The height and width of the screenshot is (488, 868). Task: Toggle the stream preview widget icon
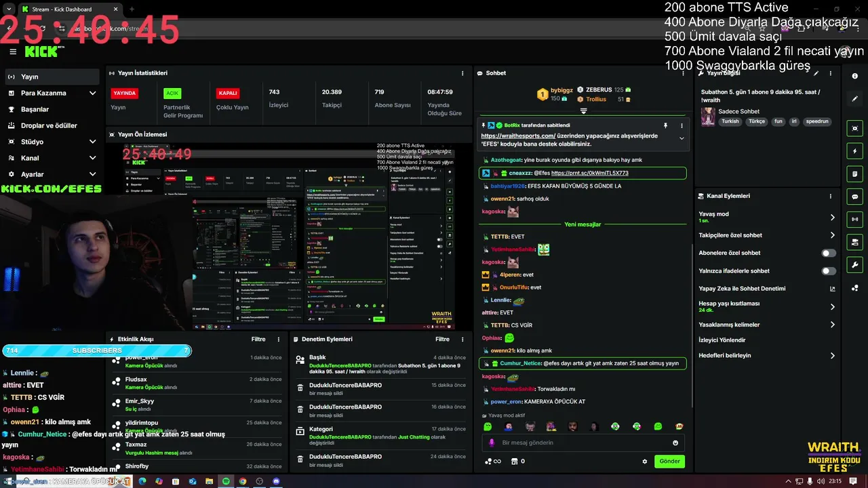point(855,128)
